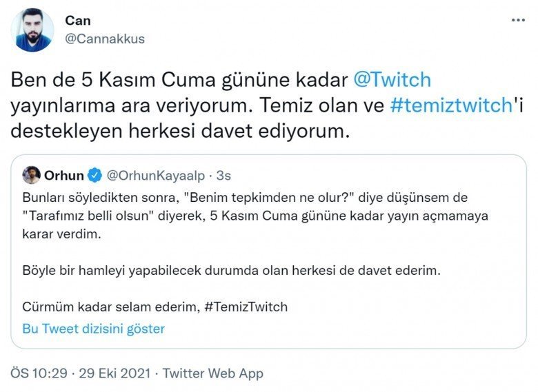The image size is (538, 392).
Task: Click the display name Can
Action: point(77,21)
